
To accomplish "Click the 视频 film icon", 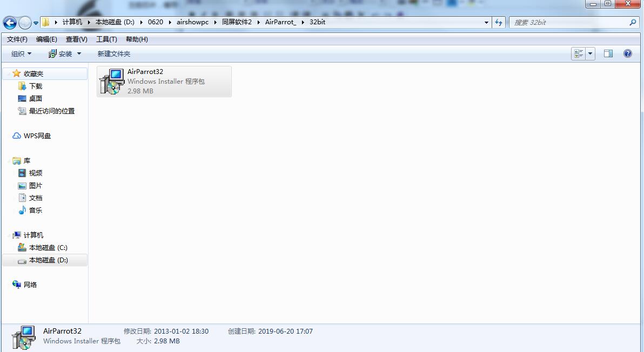I will tap(22, 173).
